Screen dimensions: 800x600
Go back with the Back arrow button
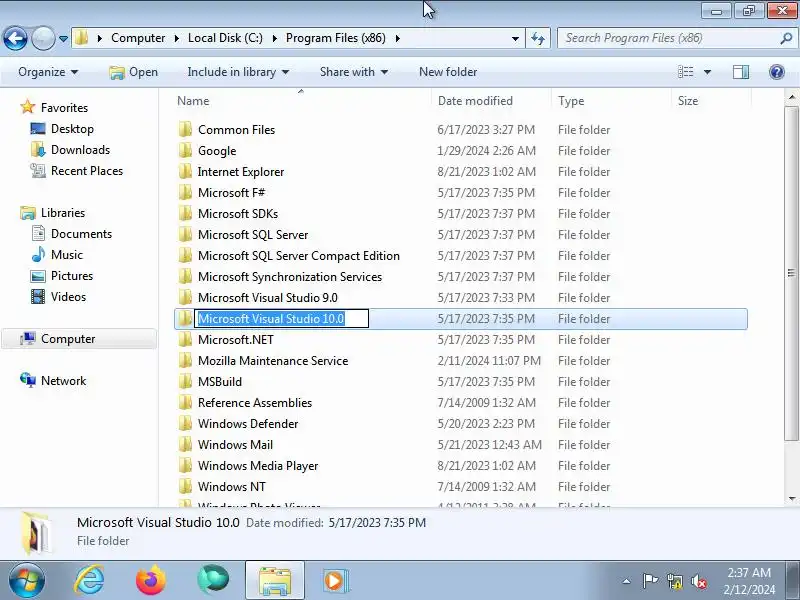pos(15,38)
